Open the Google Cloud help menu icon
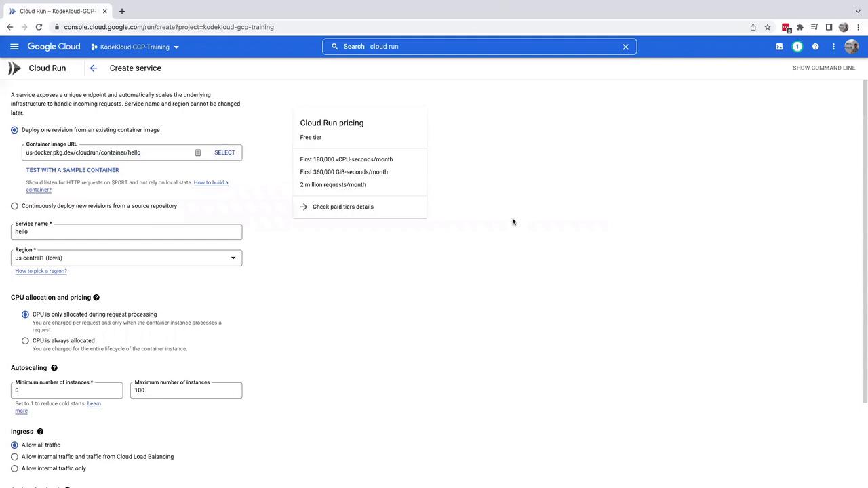This screenshot has height=488, width=868. click(x=815, y=47)
